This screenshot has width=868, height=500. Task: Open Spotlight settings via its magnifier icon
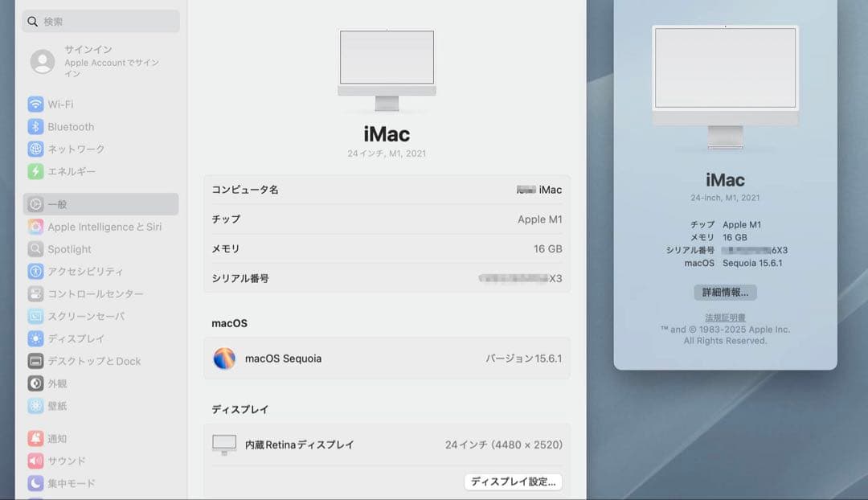tap(34, 249)
